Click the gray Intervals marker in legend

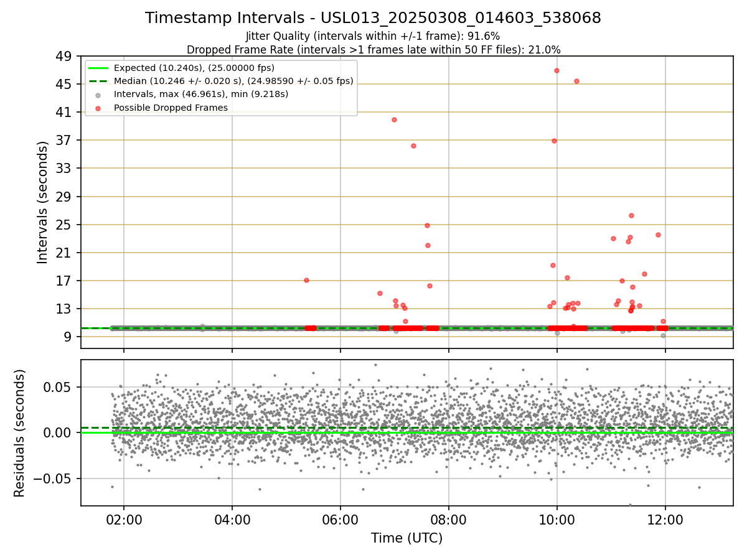98,95
